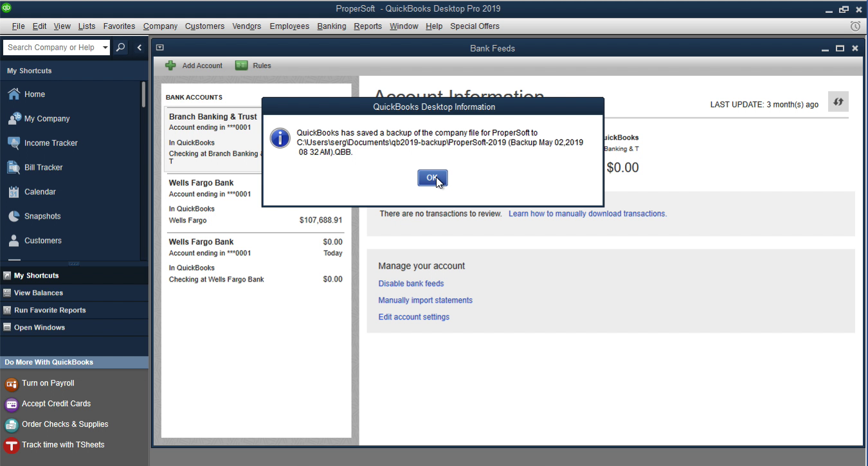Viewport: 868px width, 466px height.
Task: Open the Company menu
Action: pyautogui.click(x=160, y=26)
